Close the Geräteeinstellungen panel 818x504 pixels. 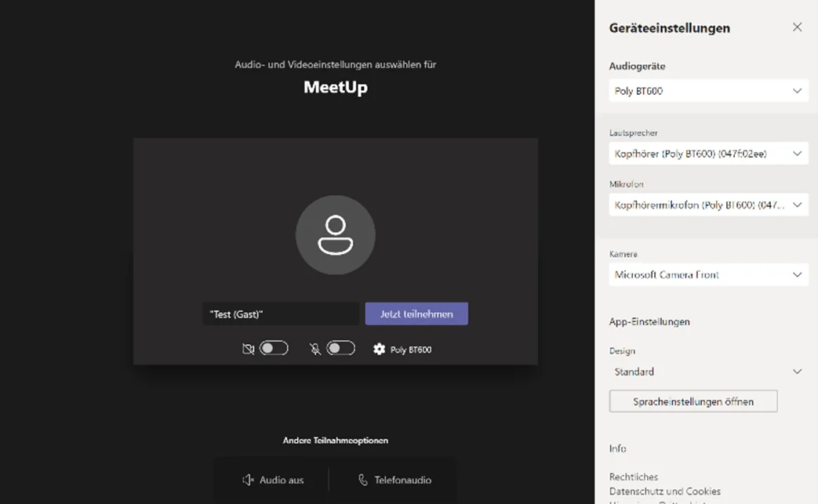click(x=797, y=27)
